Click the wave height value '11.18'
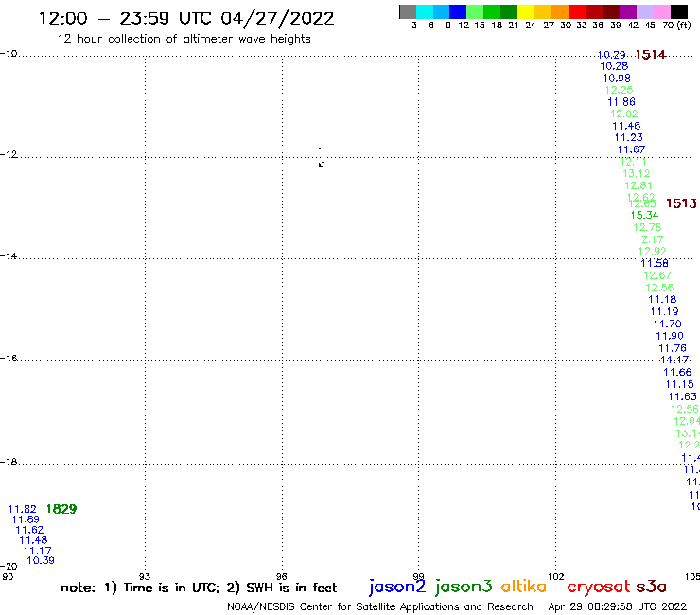Viewport: 700px width, 615px height. click(x=662, y=299)
